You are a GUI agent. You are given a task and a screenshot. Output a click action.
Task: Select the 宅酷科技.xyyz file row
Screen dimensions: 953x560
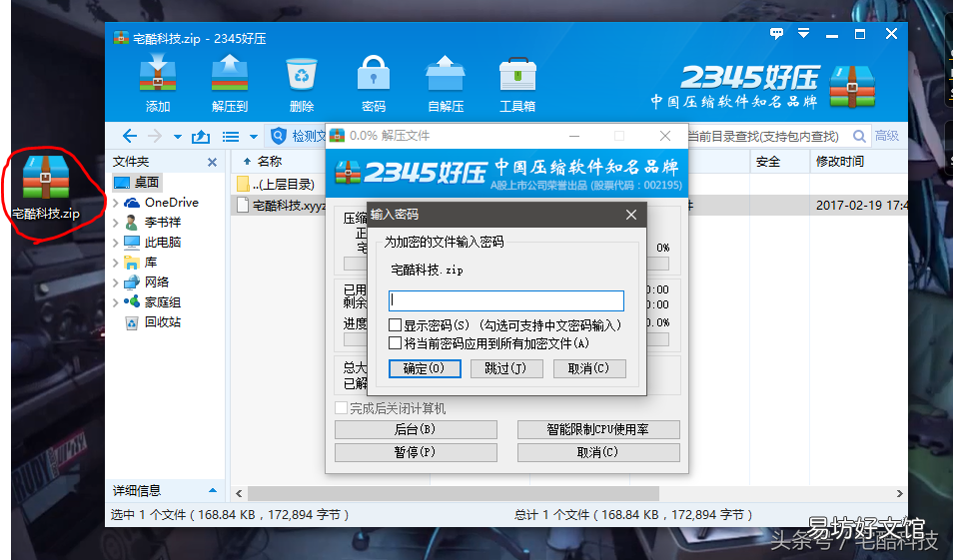(x=281, y=206)
